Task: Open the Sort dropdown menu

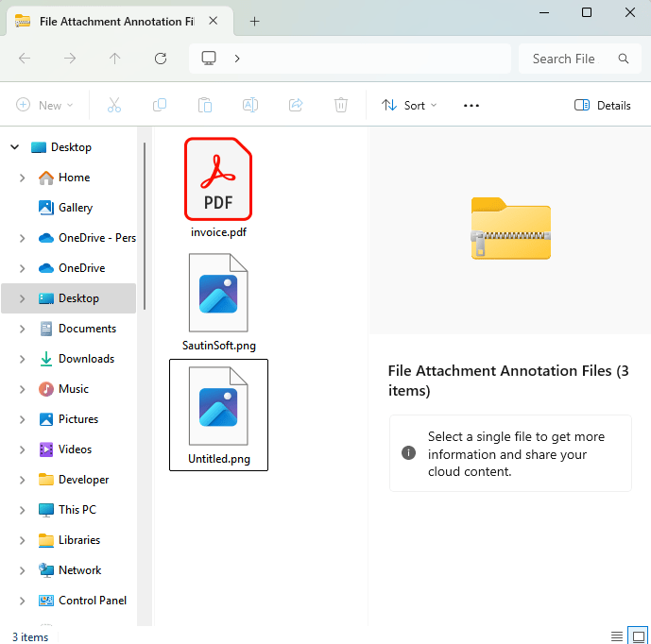Action: click(409, 105)
